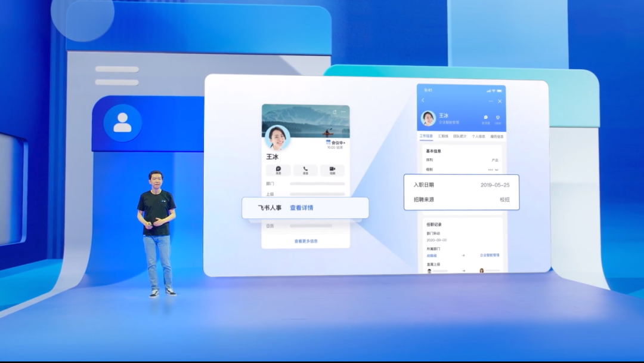Viewport: 644px width, 363px height.
Task: Tap the back arrow in the mobile header
Action: coord(423,100)
